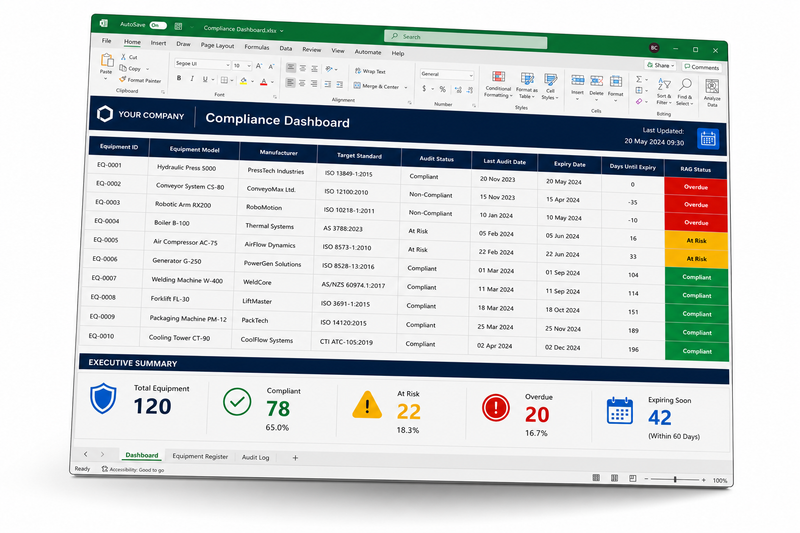Click the AutoSum sigma icon

639,79
